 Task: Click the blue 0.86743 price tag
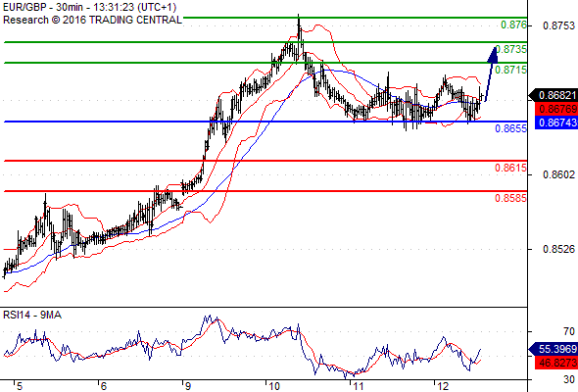coord(556,122)
